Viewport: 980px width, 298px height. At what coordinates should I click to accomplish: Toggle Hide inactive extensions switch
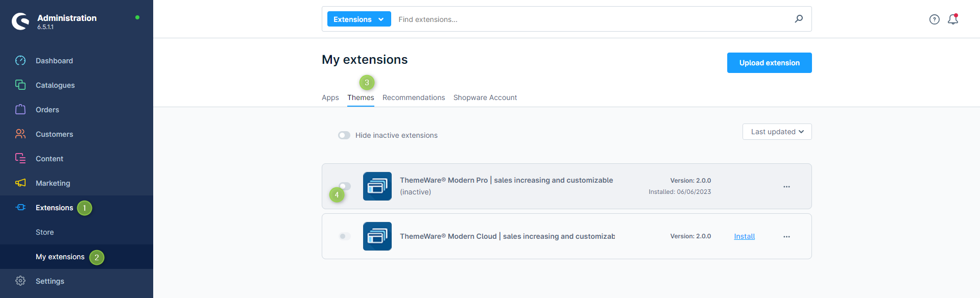[344, 135]
